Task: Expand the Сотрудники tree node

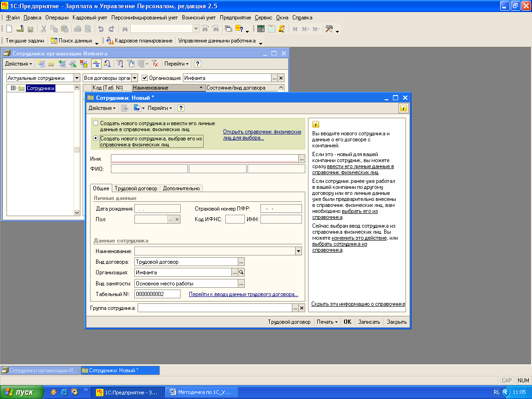Action: coord(13,88)
